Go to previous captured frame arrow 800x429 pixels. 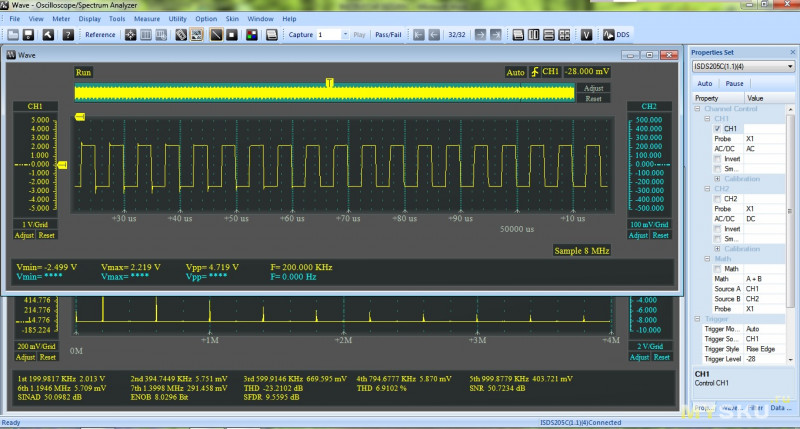pos(434,35)
